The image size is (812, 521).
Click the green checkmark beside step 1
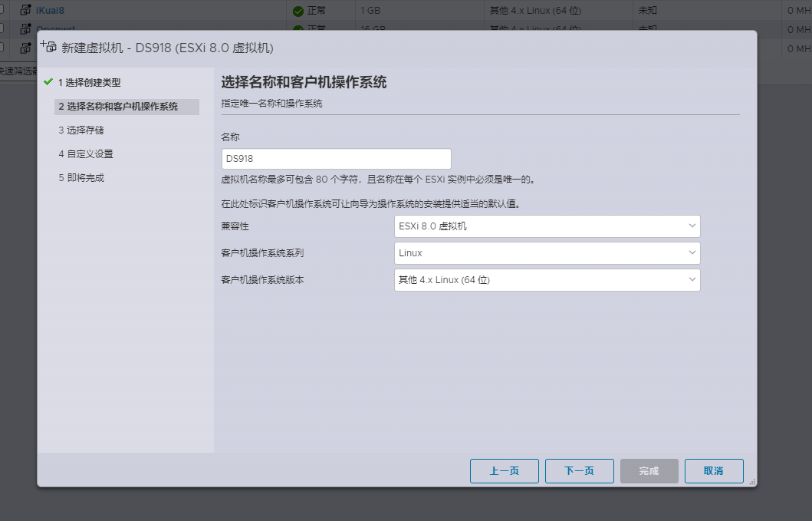point(48,82)
